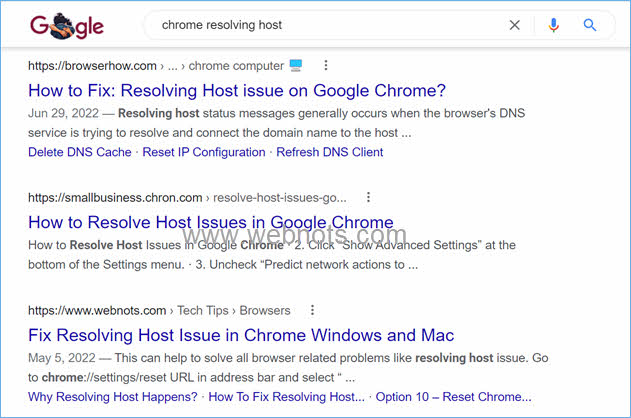Click the 'Jun 29, 2022' result date
Image resolution: width=631 pixels, height=418 pixels.
(x=63, y=113)
